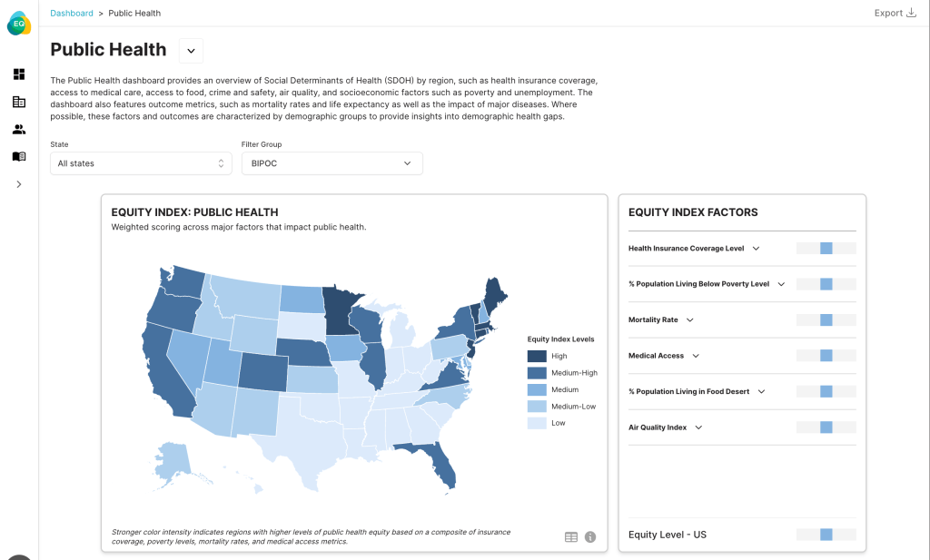Open the Public Health title dropdown
This screenshot has width=930, height=560.
pyautogui.click(x=191, y=51)
